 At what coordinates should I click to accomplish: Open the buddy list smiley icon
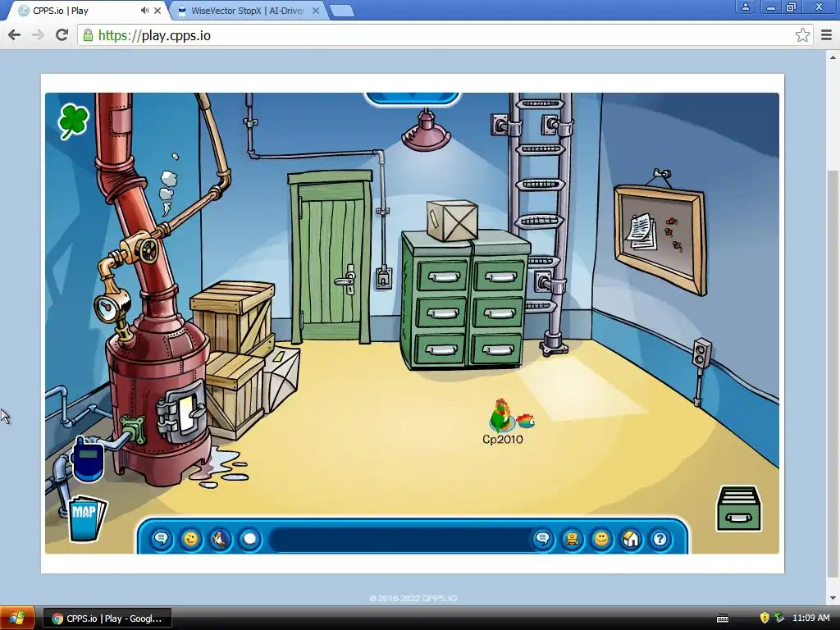601,538
